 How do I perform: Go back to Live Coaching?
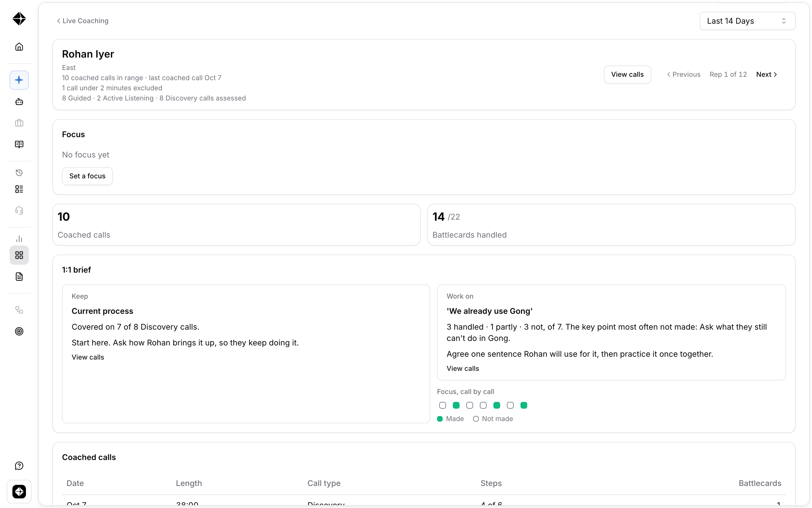83,21
